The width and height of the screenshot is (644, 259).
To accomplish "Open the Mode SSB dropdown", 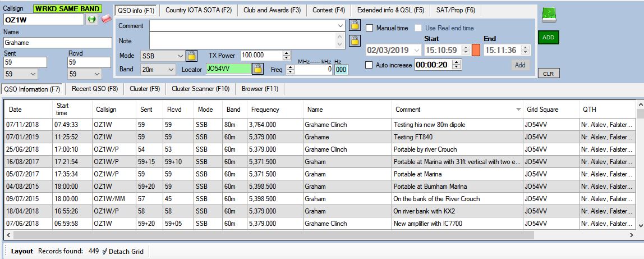I will tap(181, 56).
